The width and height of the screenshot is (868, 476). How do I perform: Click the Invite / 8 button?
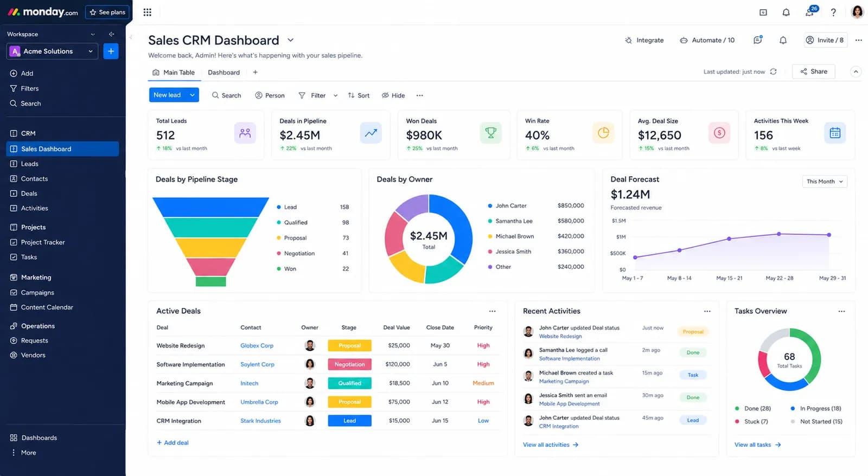point(825,40)
